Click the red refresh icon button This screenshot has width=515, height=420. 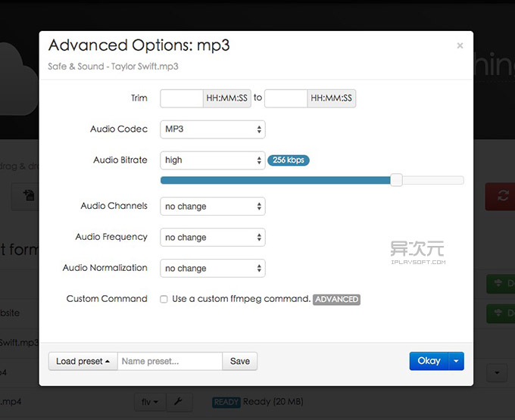(501, 196)
